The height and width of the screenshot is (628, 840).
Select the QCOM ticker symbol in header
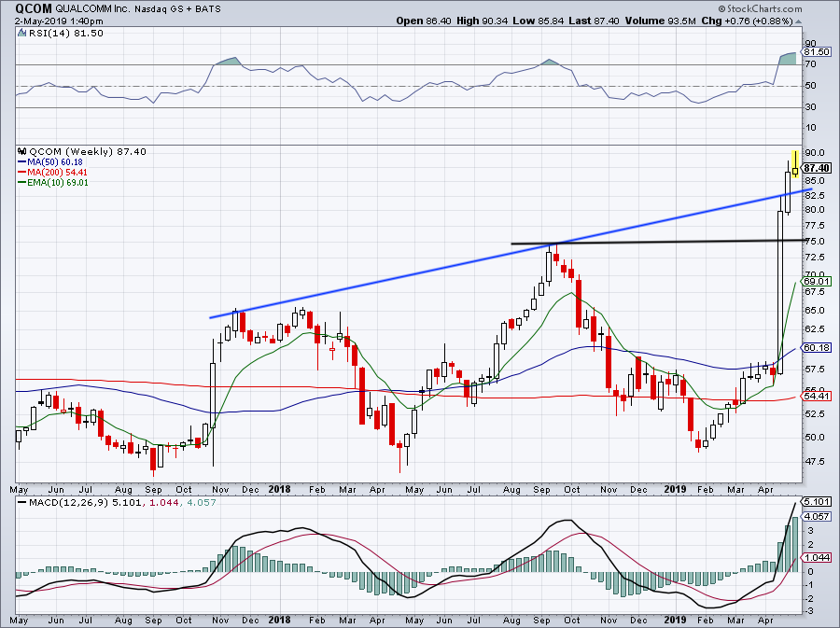(x=34, y=8)
